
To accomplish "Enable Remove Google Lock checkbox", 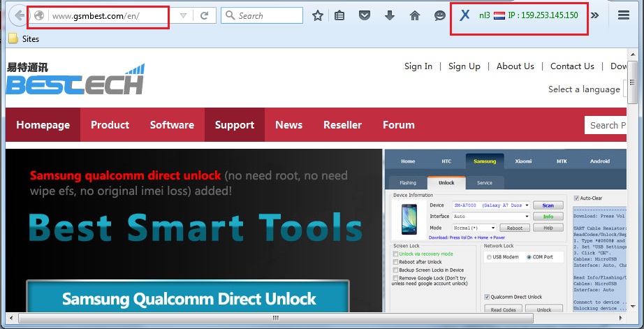I will click(395, 278).
